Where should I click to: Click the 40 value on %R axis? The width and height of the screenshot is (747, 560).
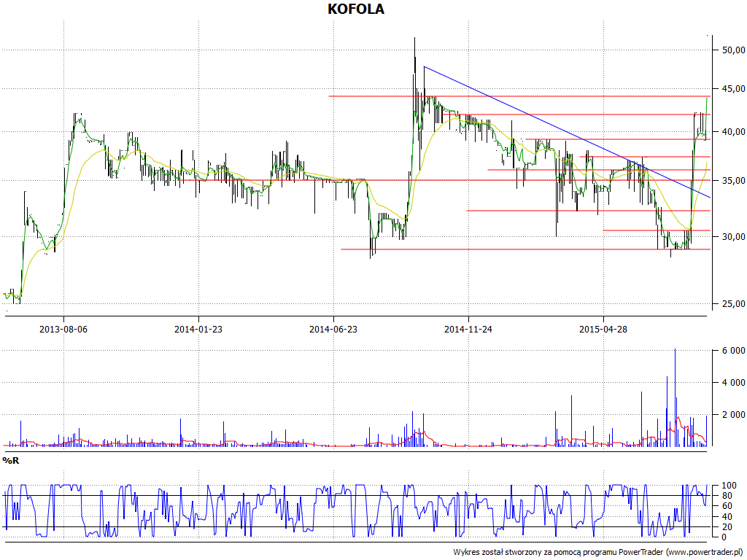click(x=727, y=517)
